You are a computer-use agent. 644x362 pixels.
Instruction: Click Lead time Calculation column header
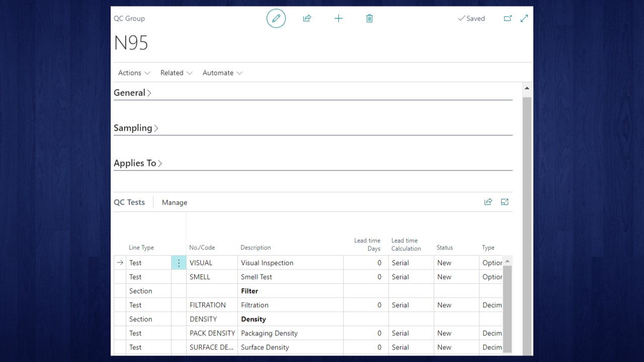tap(406, 244)
